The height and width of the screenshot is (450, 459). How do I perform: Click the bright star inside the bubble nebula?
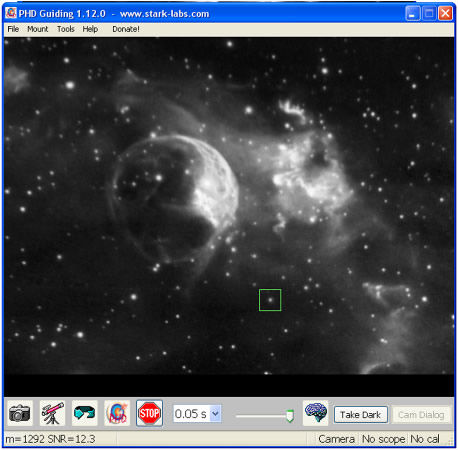pyautogui.click(x=159, y=178)
